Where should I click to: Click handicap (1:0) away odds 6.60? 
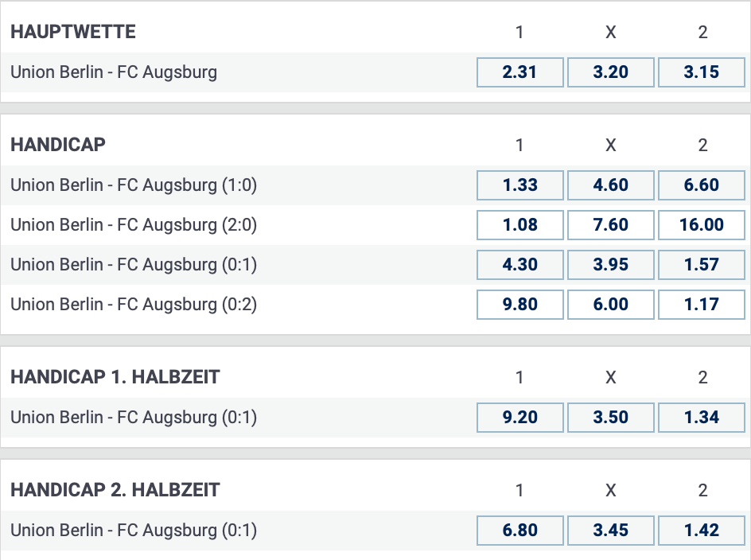point(702,185)
